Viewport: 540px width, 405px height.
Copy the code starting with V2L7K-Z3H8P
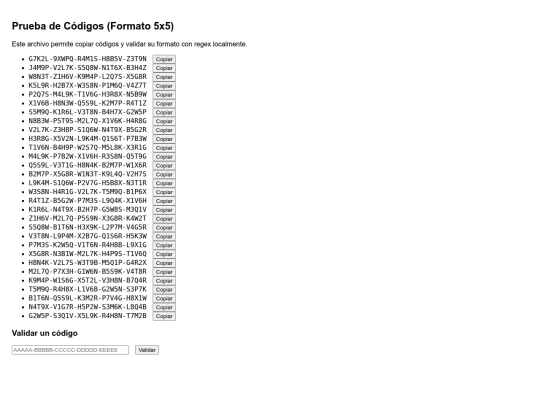tap(164, 130)
